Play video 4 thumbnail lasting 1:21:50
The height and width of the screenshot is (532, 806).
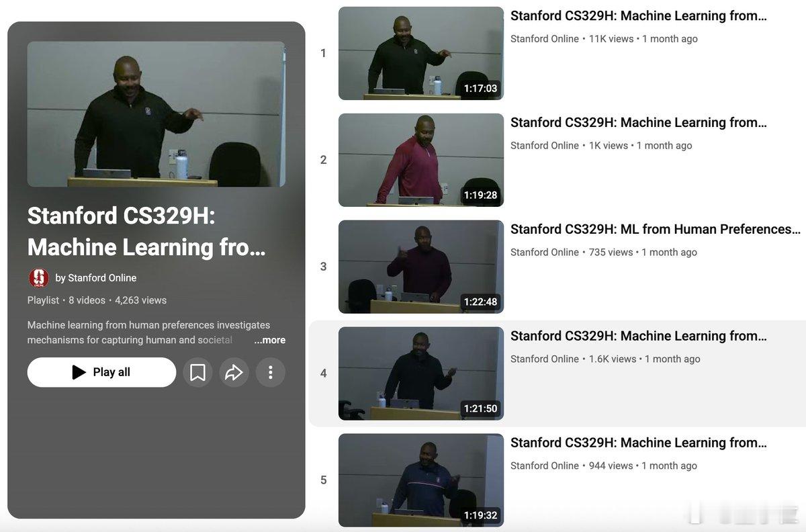tap(421, 373)
